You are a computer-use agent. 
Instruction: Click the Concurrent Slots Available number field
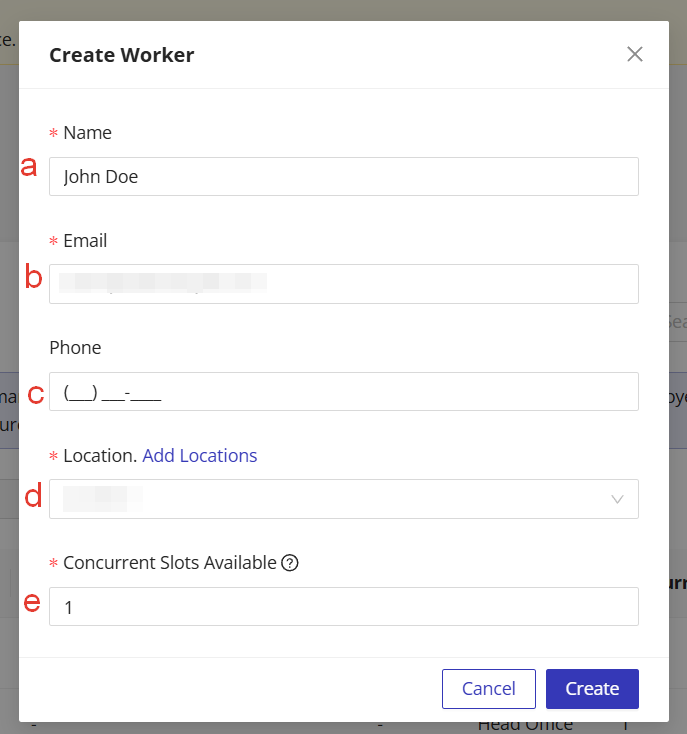(x=343, y=606)
